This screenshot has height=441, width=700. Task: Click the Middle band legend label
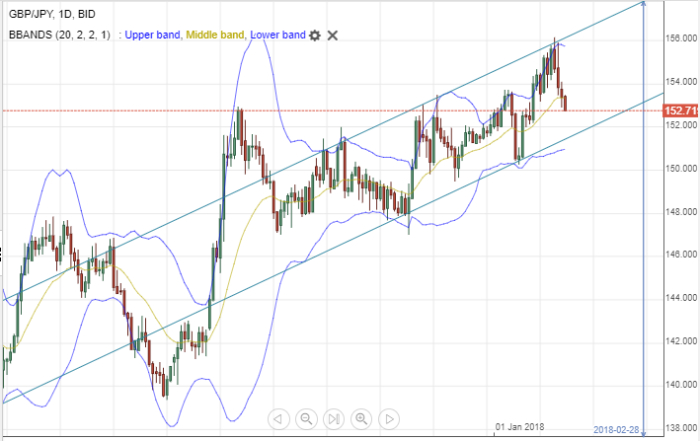click(215, 35)
